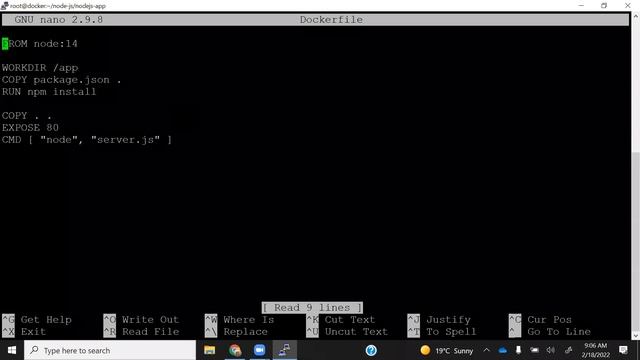Click the ^W Where Is shortcut
Screen dimensions: 640x360
[239, 320]
